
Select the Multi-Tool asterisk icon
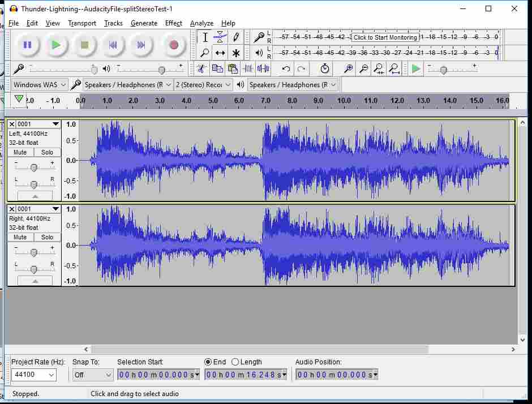236,53
